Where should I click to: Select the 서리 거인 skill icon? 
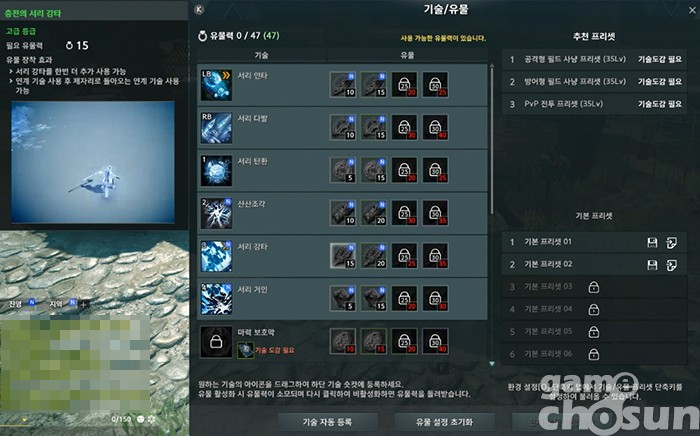(216, 299)
